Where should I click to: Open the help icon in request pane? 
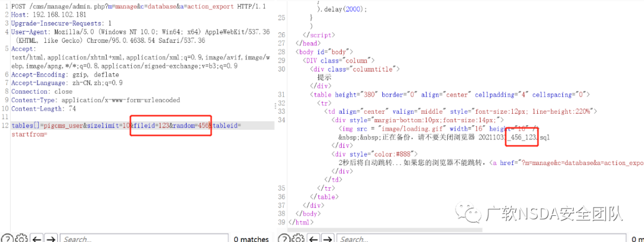click(x=7, y=238)
